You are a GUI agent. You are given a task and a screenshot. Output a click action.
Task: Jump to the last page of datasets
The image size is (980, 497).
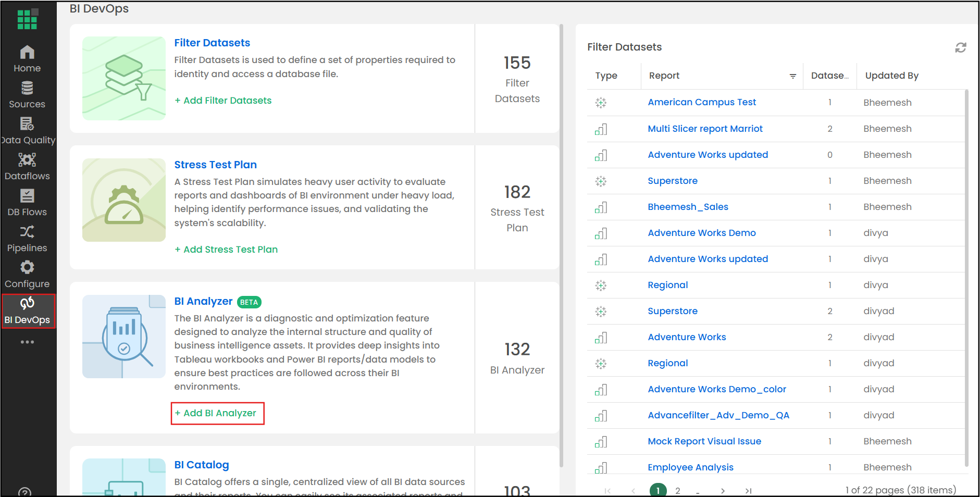click(x=748, y=490)
